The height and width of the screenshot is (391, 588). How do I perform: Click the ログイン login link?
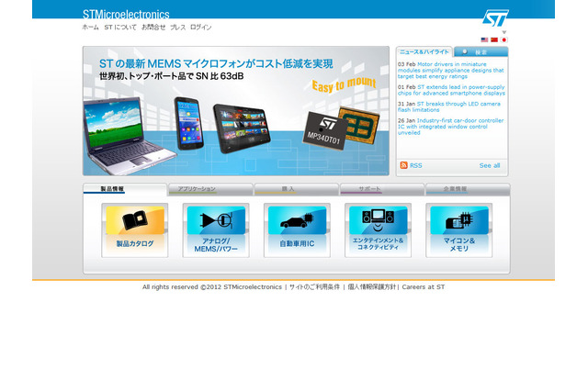tap(200, 28)
